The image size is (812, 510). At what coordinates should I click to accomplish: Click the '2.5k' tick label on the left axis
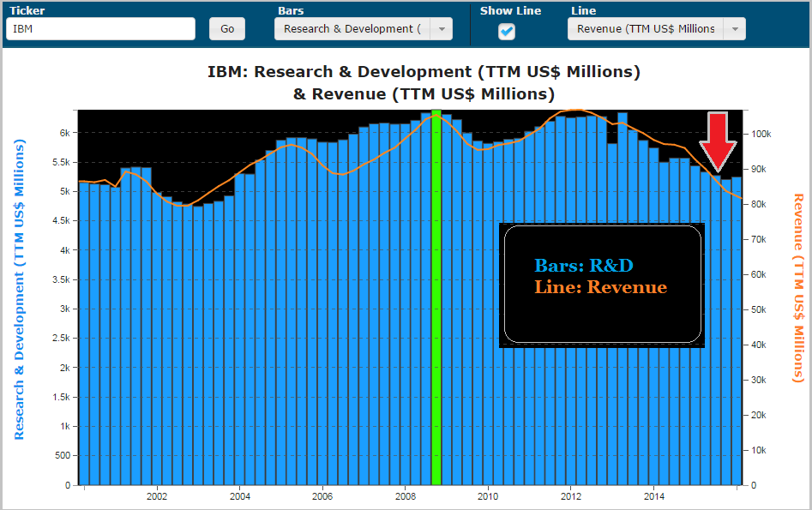point(61,338)
